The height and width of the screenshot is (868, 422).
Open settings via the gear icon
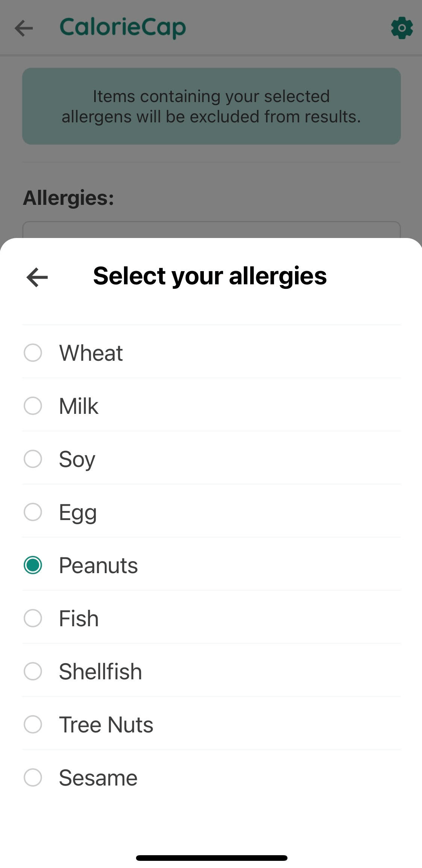[402, 28]
